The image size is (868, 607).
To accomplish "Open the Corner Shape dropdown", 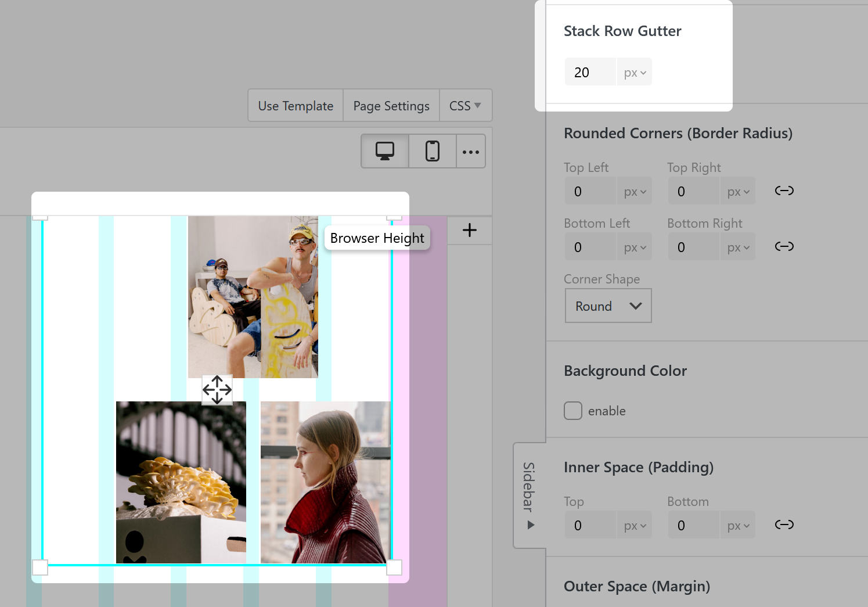I will click(x=608, y=306).
